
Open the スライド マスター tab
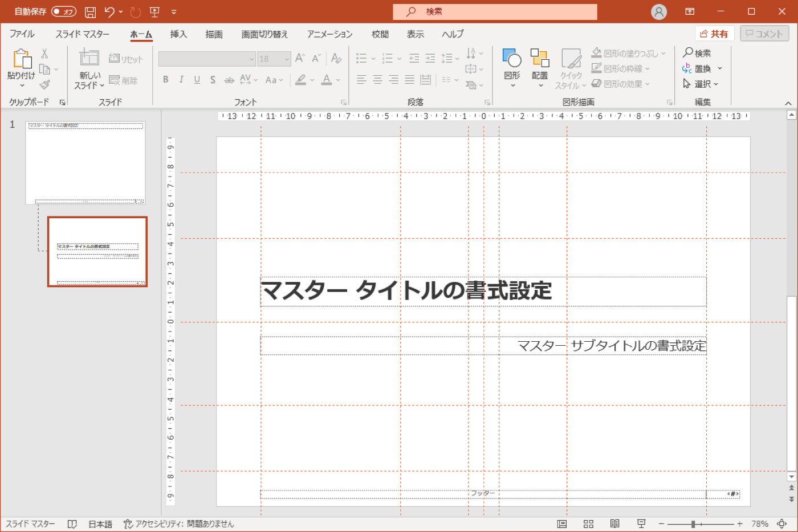point(83,34)
